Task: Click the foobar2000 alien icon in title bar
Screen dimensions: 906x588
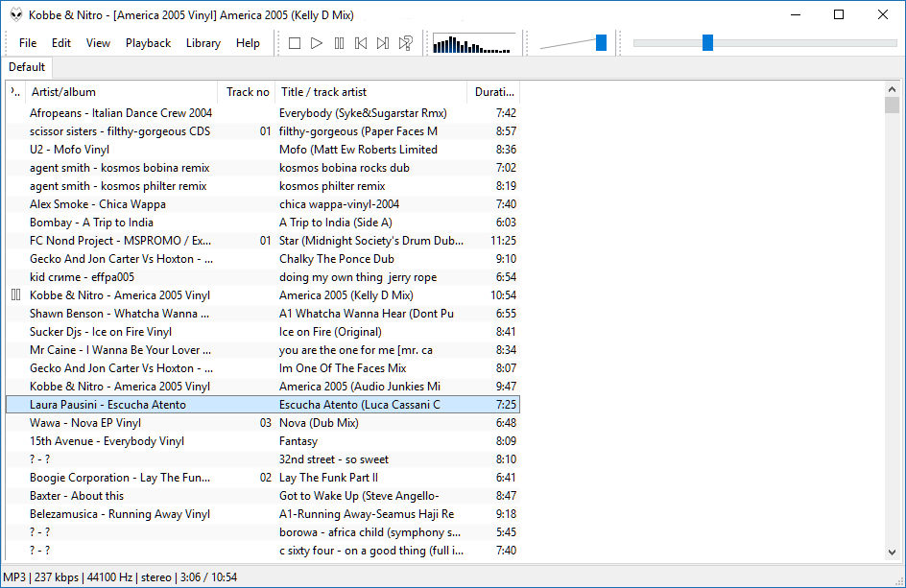Action: (x=15, y=14)
